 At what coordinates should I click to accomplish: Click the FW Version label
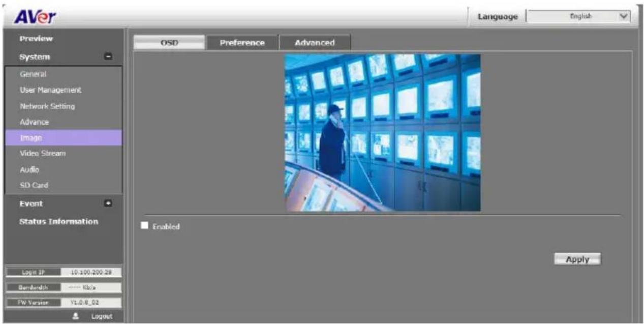[x=33, y=303]
